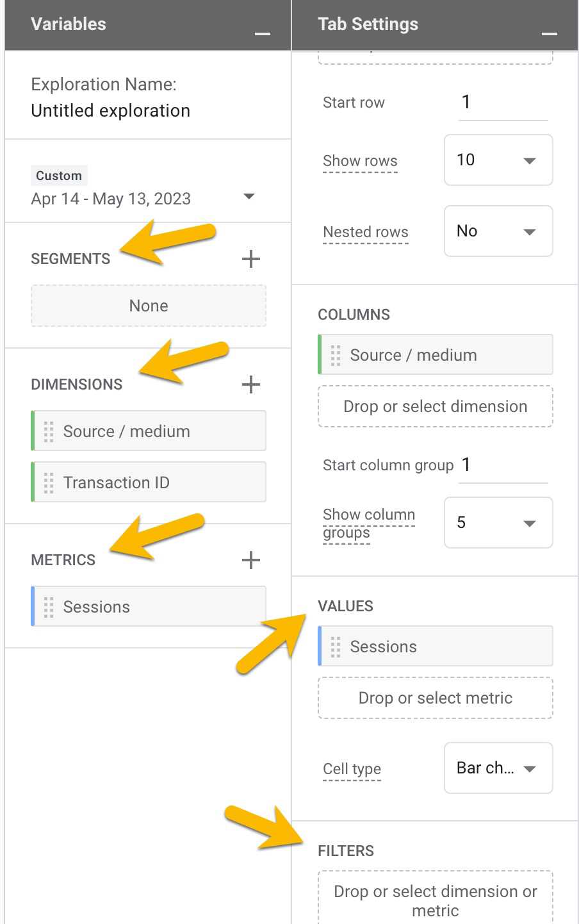This screenshot has width=579, height=924.
Task: Collapse the Tab Settings panel
Action: pos(549,33)
